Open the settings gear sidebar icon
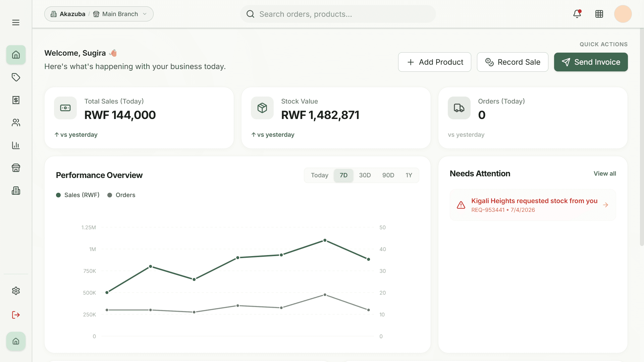This screenshot has height=362, width=644. point(16,291)
